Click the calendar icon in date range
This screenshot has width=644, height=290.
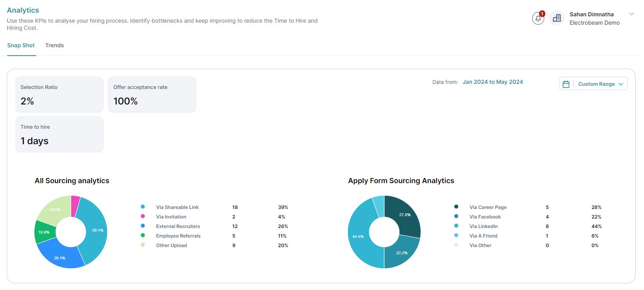pyautogui.click(x=566, y=84)
